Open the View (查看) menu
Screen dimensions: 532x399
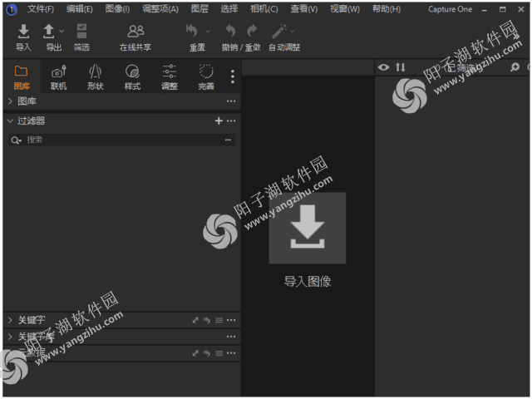(304, 9)
